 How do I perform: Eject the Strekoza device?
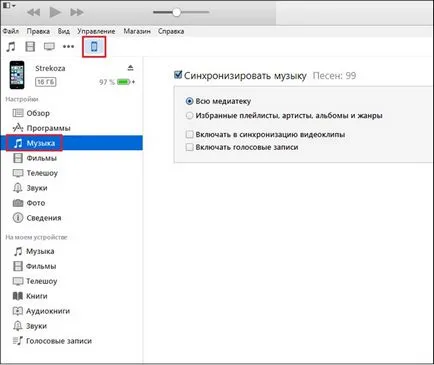[x=130, y=68]
